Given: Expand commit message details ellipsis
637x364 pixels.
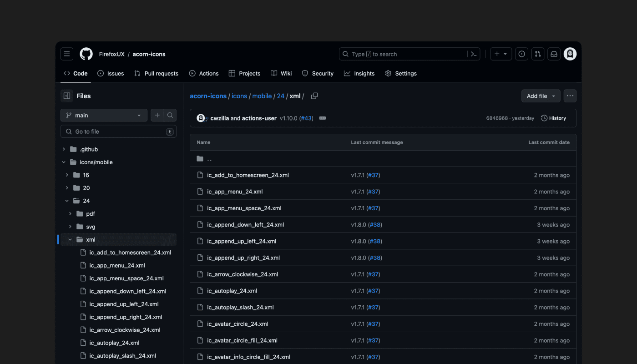Looking at the screenshot, I should pos(323,118).
